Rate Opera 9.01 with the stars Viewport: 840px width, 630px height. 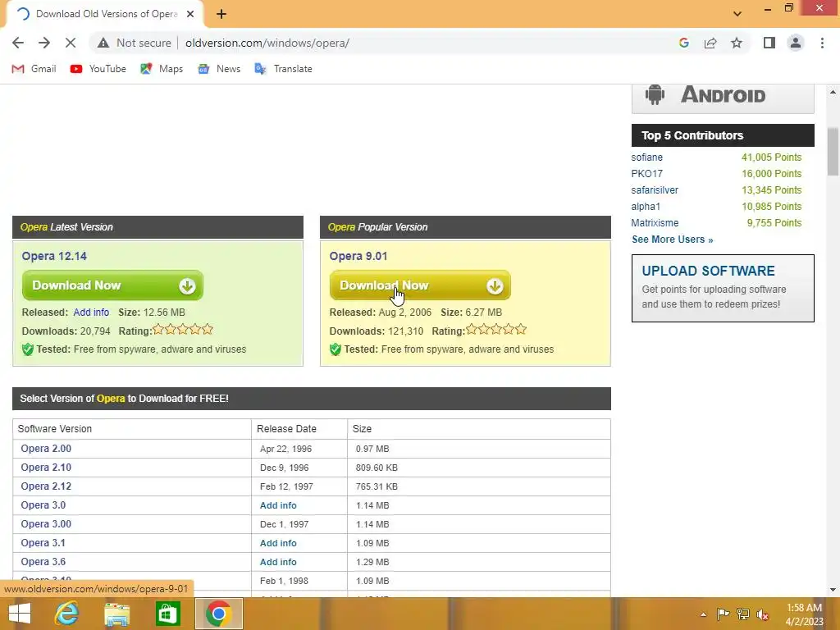(496, 330)
